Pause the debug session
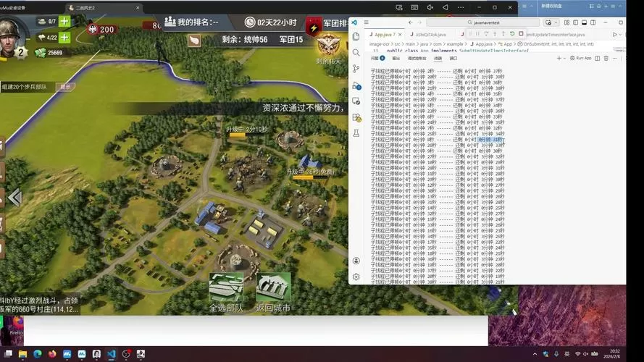Viewport: 644px width, 362px height. click(477, 33)
